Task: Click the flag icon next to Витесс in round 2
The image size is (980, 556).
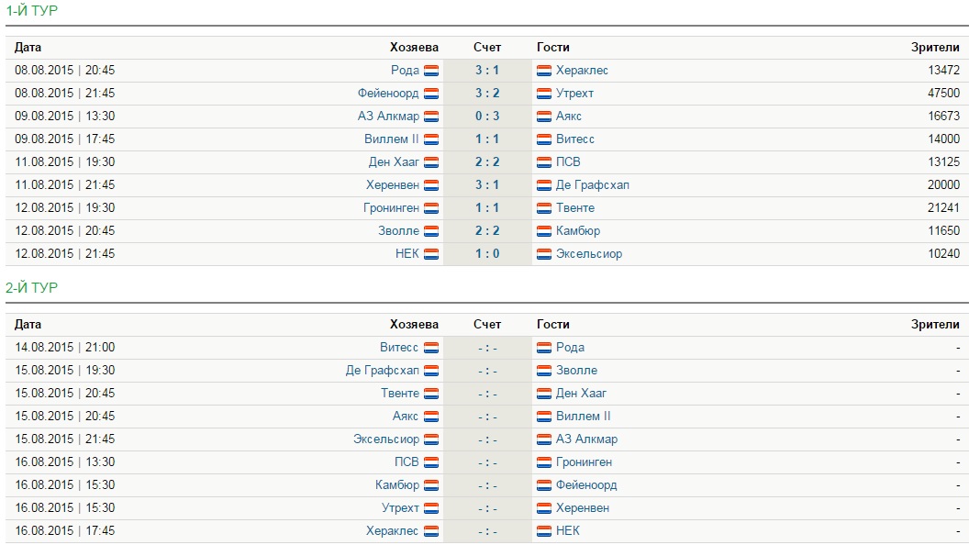Action: (x=431, y=348)
